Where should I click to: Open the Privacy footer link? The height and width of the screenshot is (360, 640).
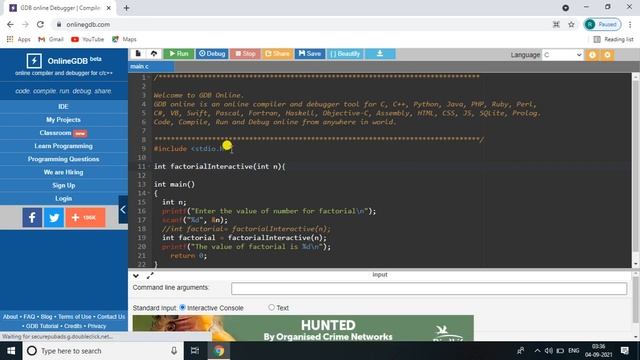[97, 326]
